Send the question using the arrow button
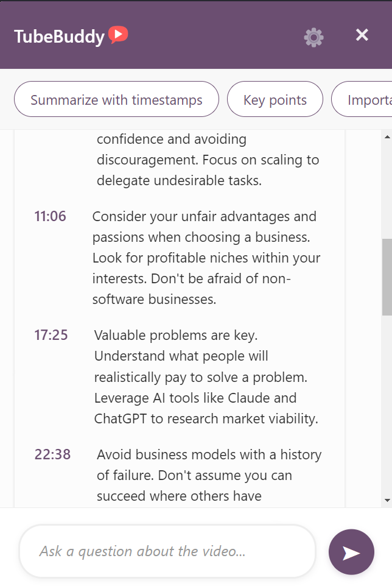The height and width of the screenshot is (586, 392). [x=351, y=552]
